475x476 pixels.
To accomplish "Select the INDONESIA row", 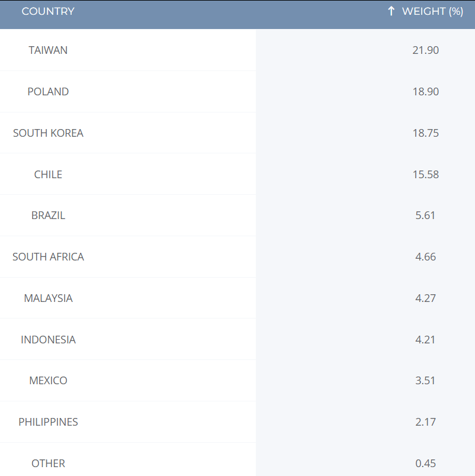I will (48, 339).
